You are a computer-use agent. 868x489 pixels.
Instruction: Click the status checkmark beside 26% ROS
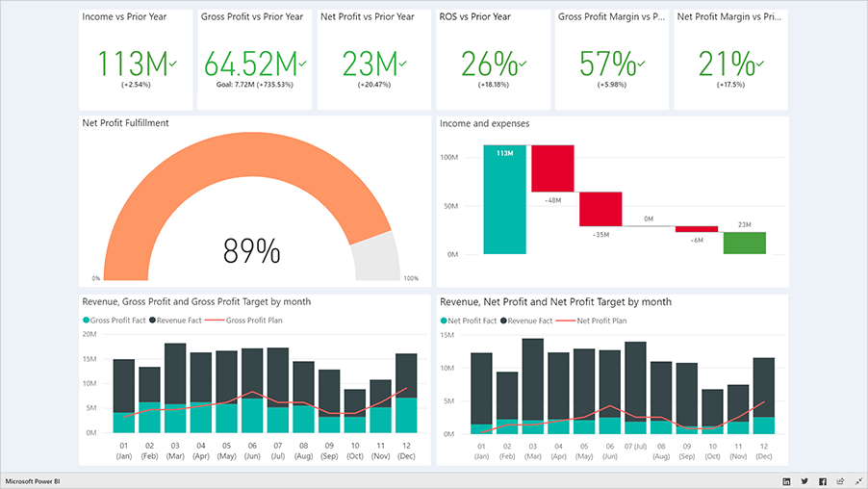tap(523, 64)
